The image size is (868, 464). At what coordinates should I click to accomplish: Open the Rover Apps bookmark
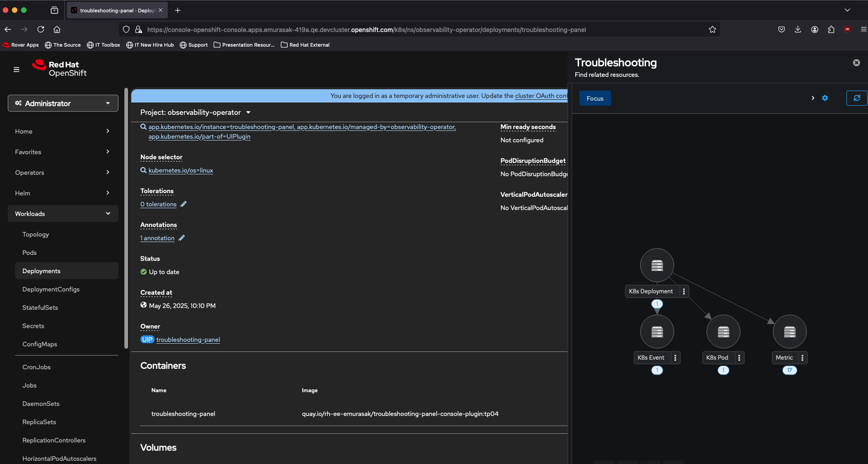(x=21, y=45)
